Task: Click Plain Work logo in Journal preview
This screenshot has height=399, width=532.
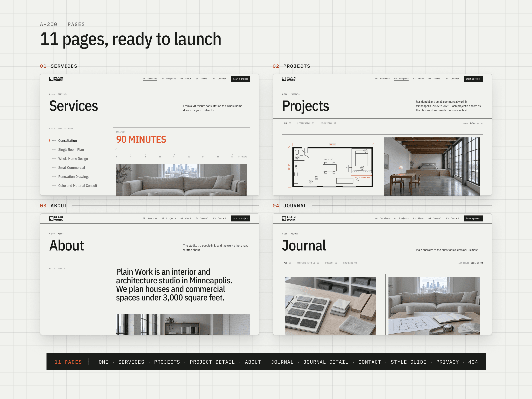Action: click(x=289, y=218)
